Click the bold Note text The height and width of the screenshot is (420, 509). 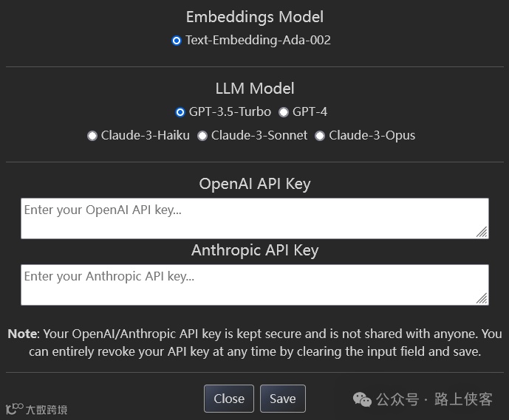[x=21, y=334]
